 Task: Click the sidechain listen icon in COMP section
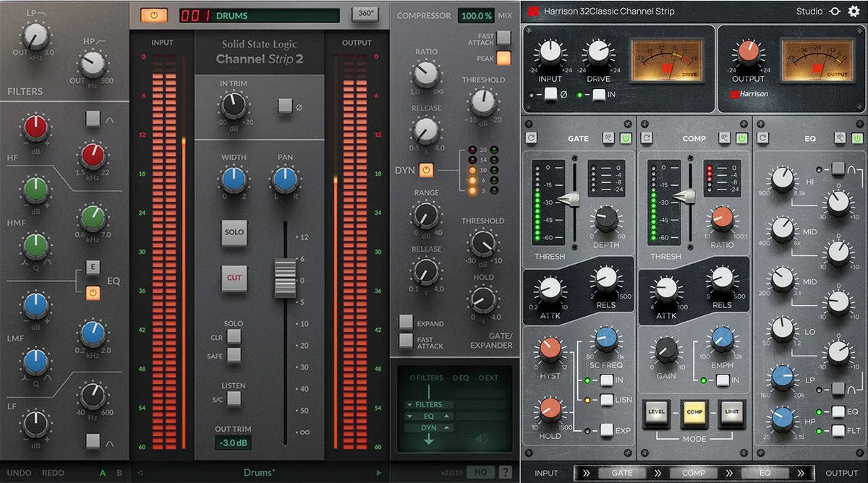[x=725, y=138]
